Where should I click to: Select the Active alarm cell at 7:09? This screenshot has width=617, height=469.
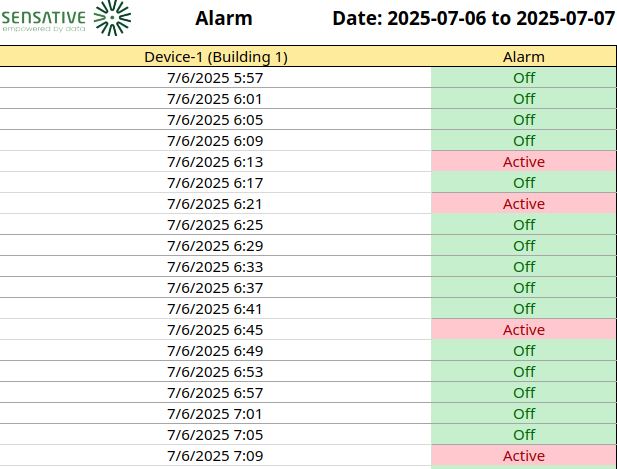[x=523, y=455]
